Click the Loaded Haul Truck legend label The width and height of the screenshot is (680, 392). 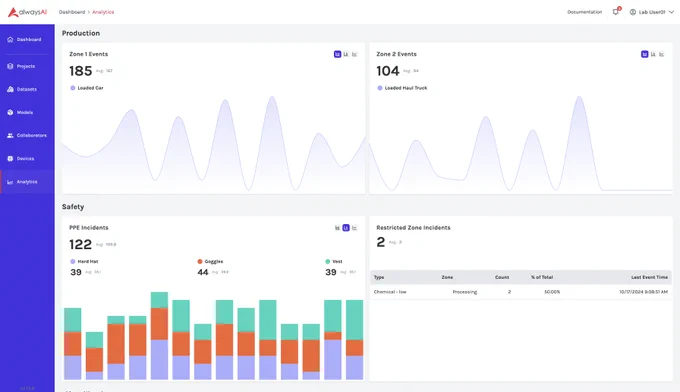click(406, 88)
